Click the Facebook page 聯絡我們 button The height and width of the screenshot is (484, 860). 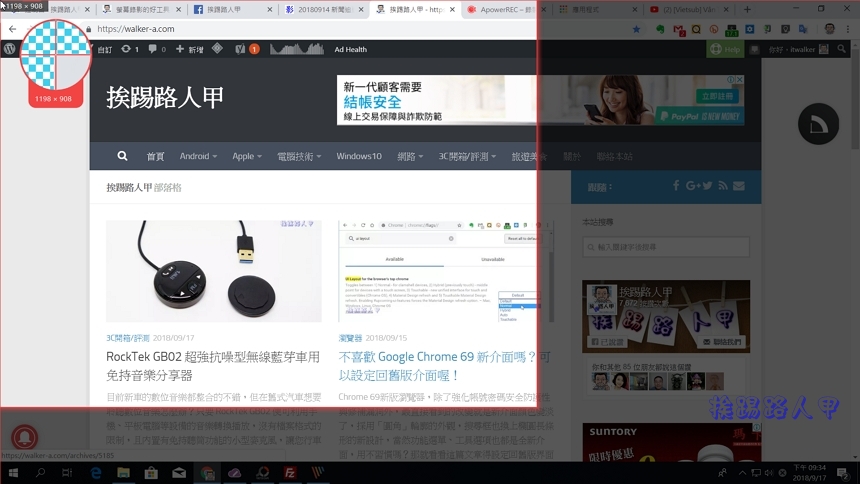click(723, 342)
